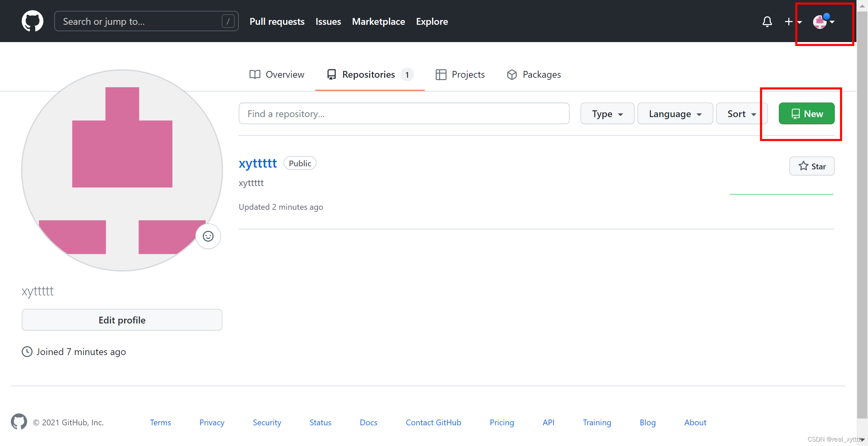Open the user avatar menu
This screenshot has width=868, height=446.
[x=824, y=21]
